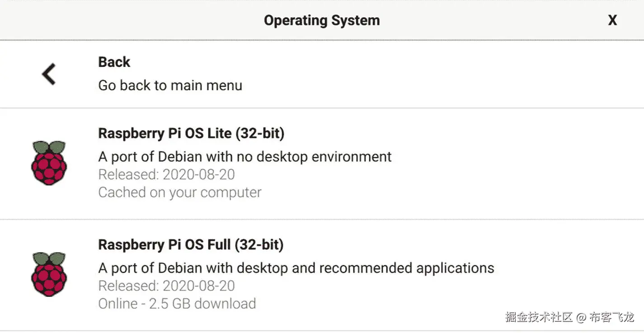Click green leaves of the Lite raspberry logo
This screenshot has width=644, height=333.
pos(49,147)
